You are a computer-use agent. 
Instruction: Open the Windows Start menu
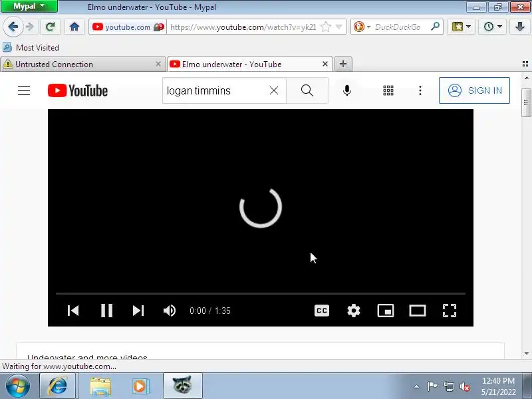click(x=18, y=386)
